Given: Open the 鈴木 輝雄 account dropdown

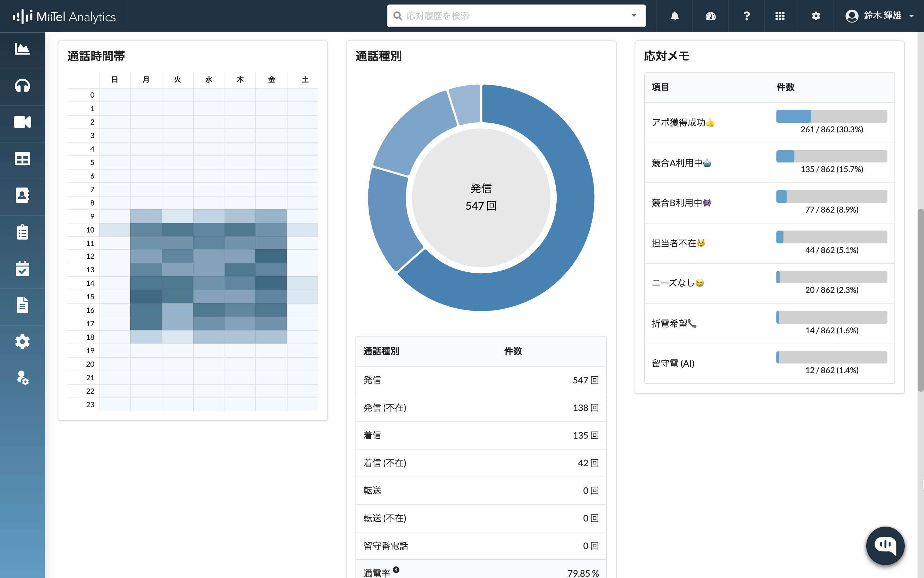Looking at the screenshot, I should pos(879,16).
